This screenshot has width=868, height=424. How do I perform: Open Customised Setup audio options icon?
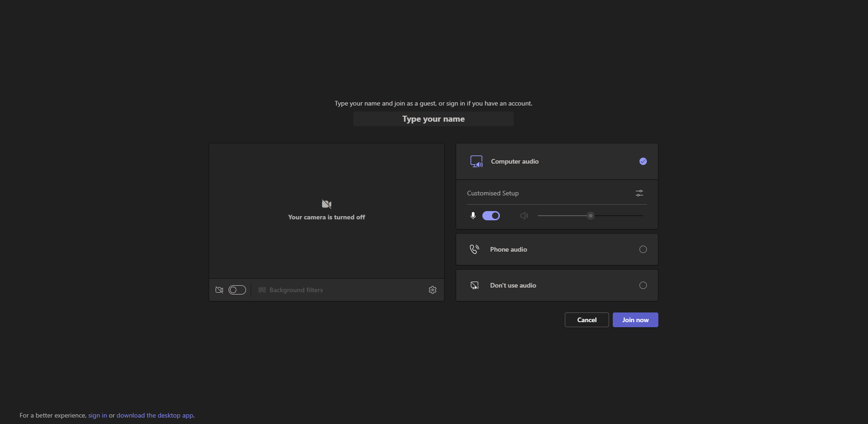click(639, 193)
